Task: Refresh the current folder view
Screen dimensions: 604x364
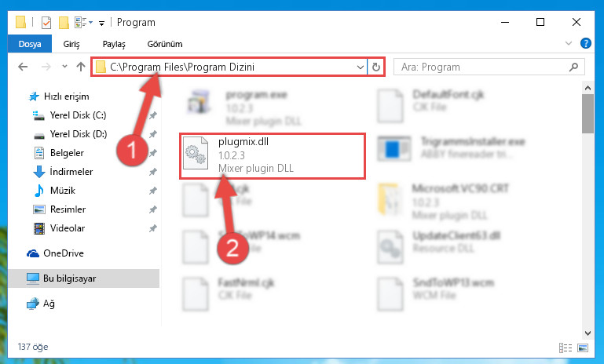Action: tap(376, 67)
